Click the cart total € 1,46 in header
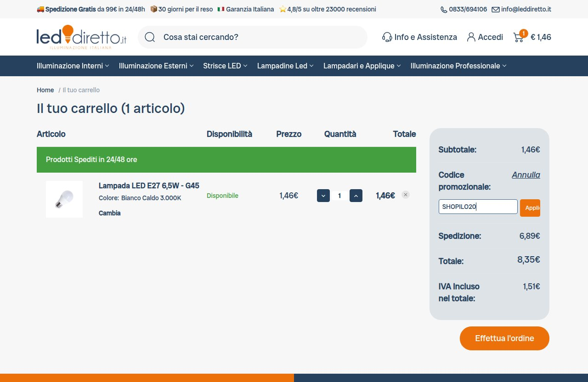This screenshot has height=382, width=588. (541, 37)
